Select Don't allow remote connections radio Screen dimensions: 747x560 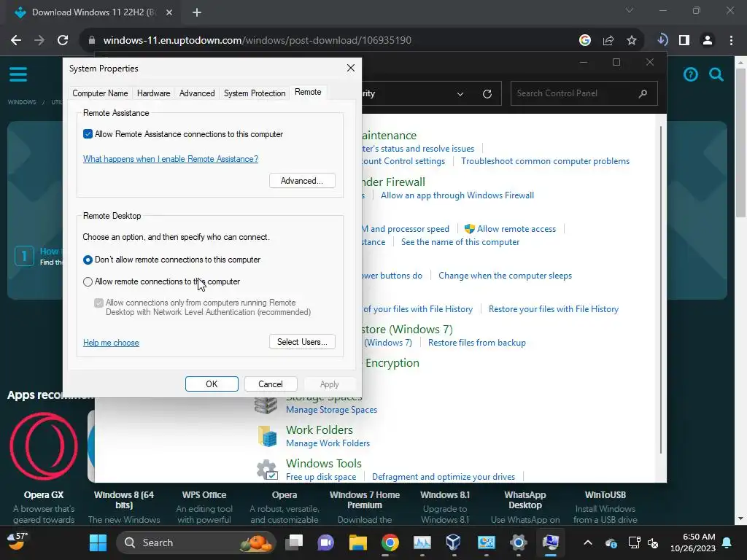tap(88, 260)
